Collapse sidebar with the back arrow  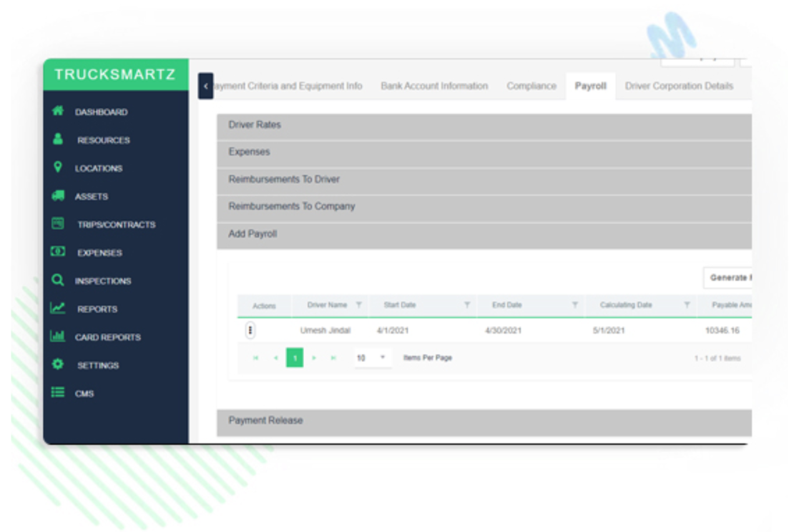tap(206, 86)
